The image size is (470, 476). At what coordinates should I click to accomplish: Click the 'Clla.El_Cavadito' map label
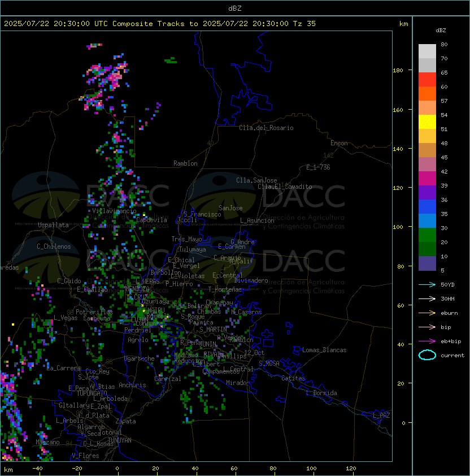click(x=285, y=187)
